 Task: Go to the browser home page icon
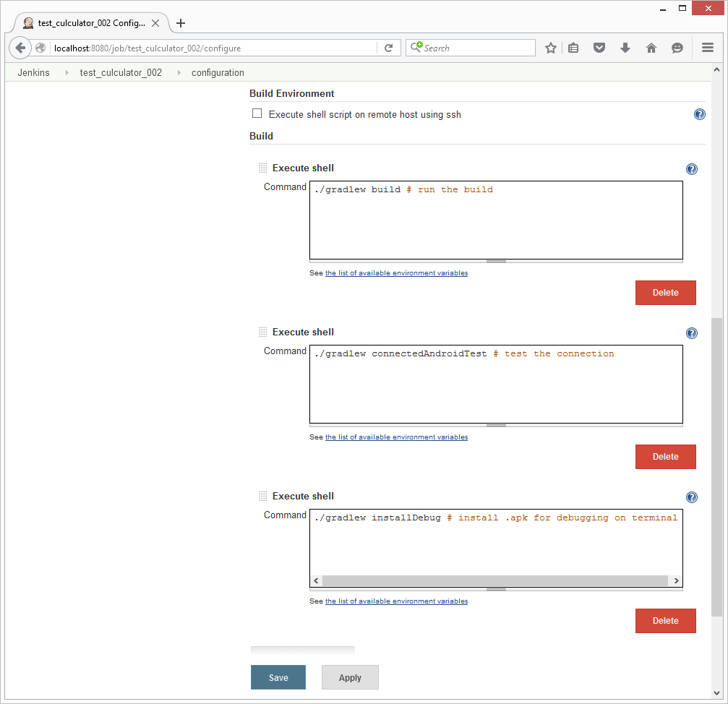651,48
